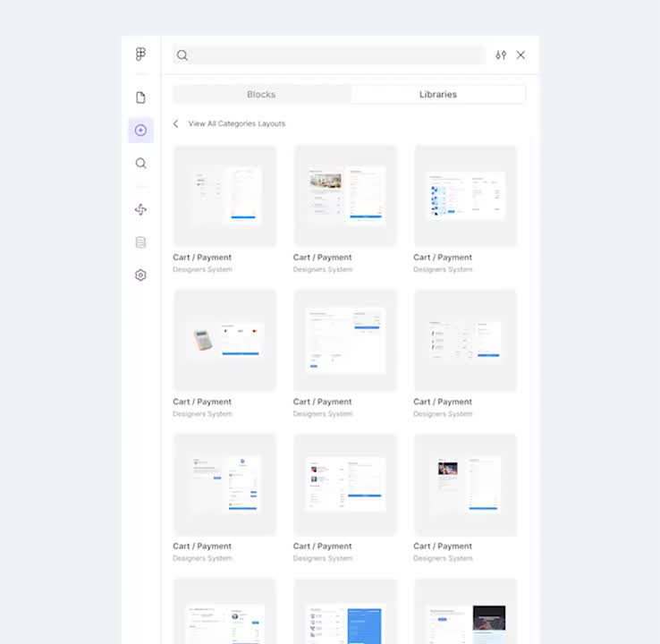Click the magnifier icon inside search bar
The image size is (660, 644).
click(182, 55)
